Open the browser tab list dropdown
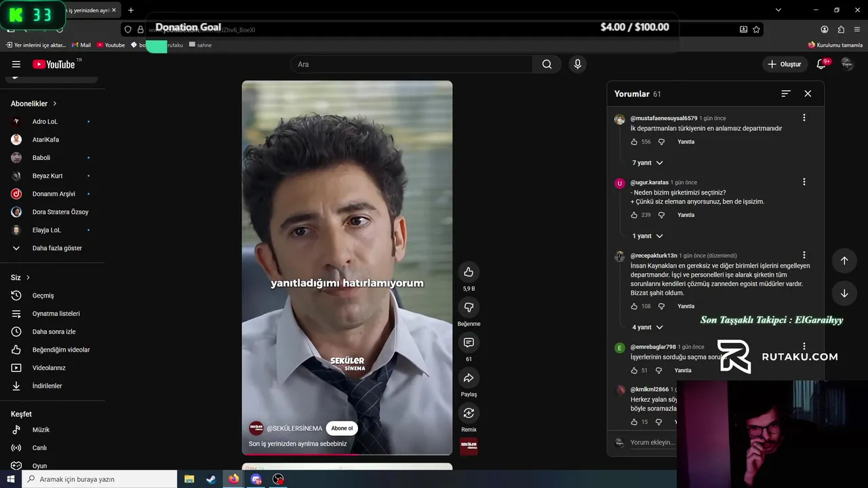868x488 pixels. pos(778,10)
